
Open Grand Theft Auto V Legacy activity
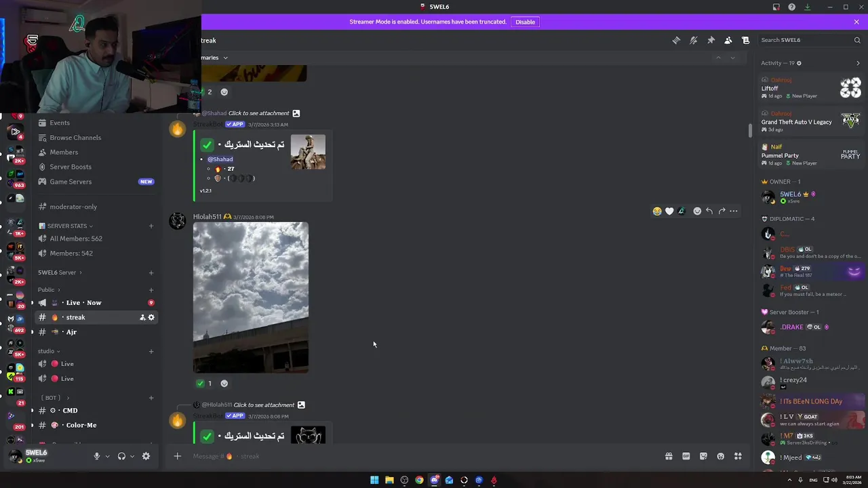click(x=811, y=121)
